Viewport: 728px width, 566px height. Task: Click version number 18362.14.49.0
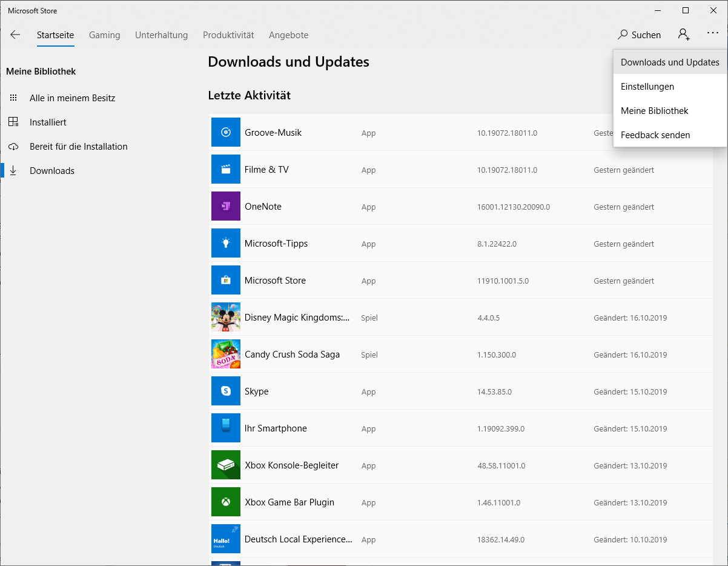click(x=501, y=539)
